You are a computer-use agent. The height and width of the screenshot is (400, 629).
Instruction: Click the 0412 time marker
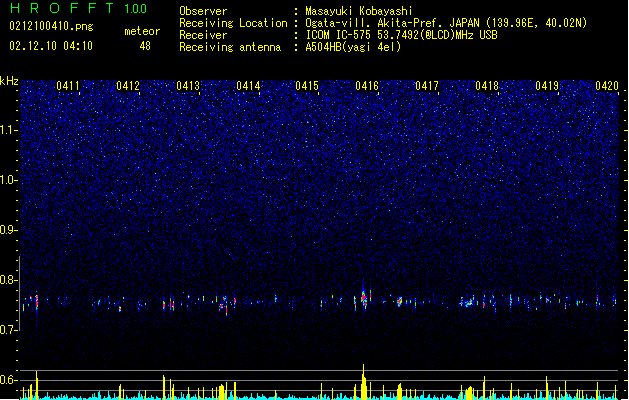[x=128, y=86]
